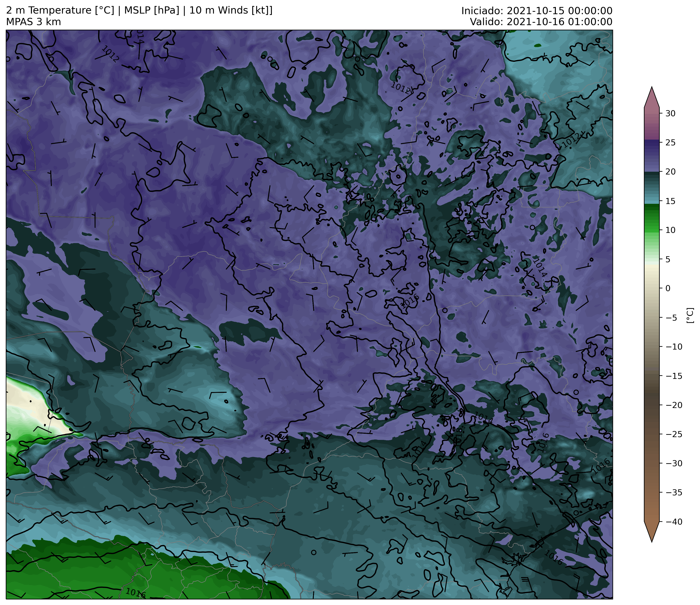This screenshot has width=700, height=605.
Task: Click the colorbar tick label 20
Action: (670, 172)
